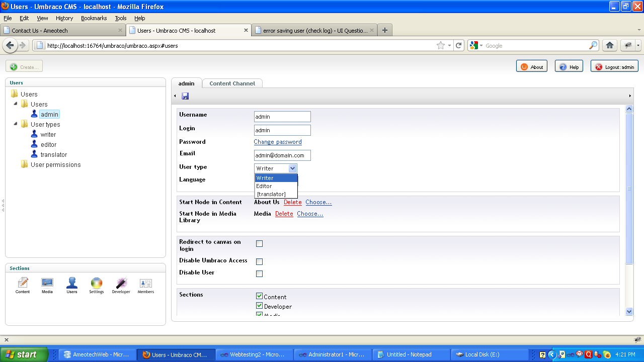Click the Logout: admin button
The height and width of the screenshot is (362, 644).
pyautogui.click(x=614, y=66)
